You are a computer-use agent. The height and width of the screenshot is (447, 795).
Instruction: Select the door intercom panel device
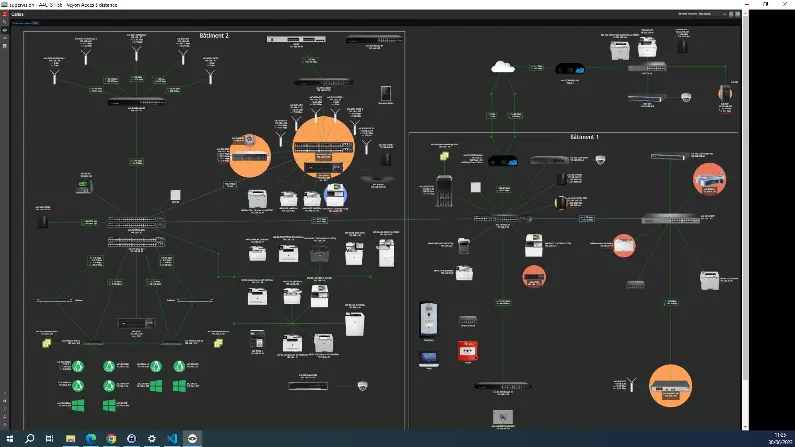pyautogui.click(x=428, y=320)
